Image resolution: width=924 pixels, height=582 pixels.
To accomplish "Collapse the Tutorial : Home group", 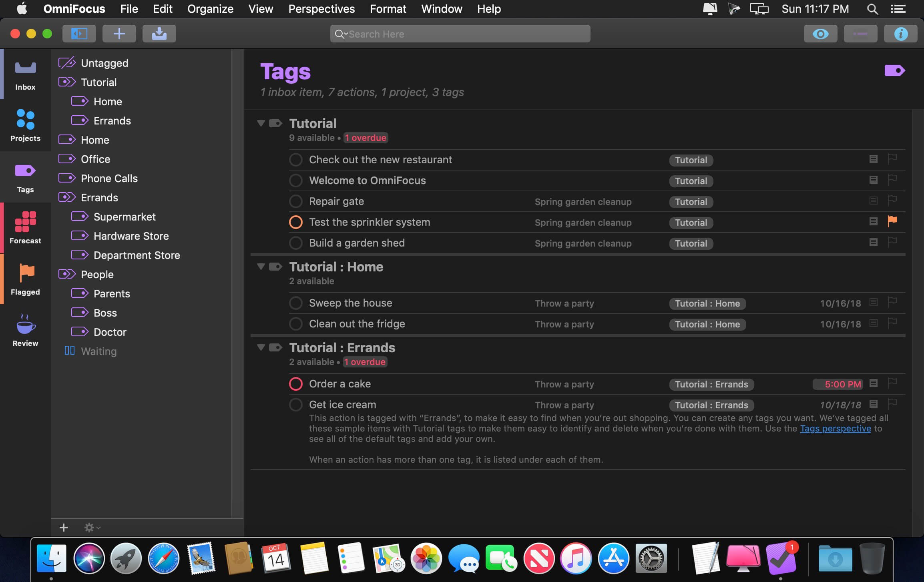I will [x=261, y=266].
